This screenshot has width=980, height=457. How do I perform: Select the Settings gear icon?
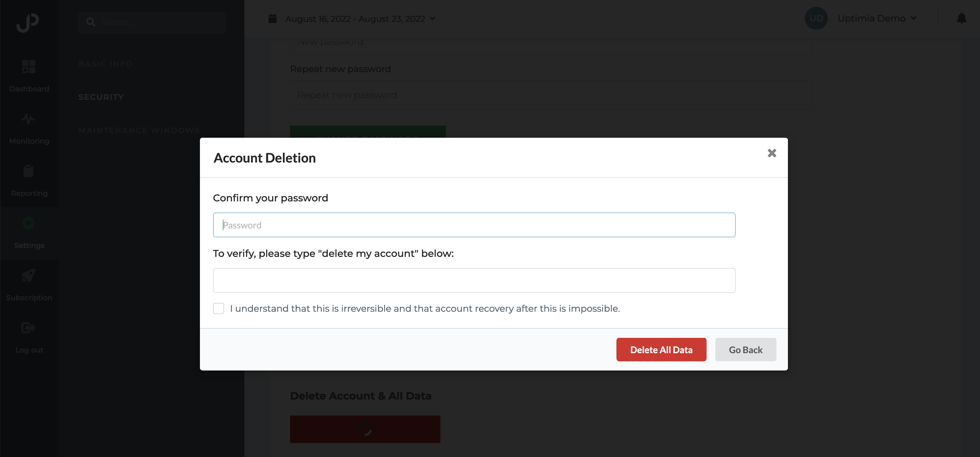coord(28,223)
